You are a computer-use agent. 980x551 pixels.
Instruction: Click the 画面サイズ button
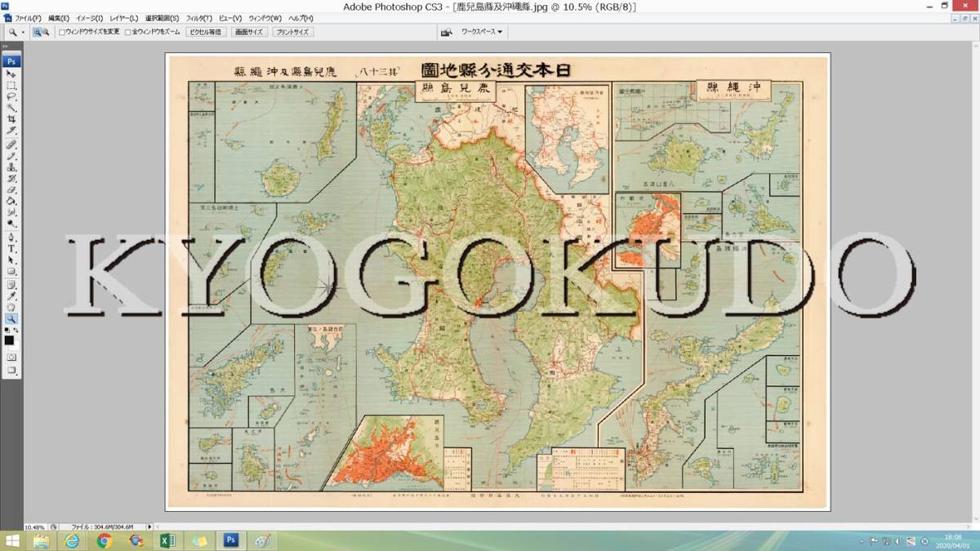[x=248, y=33]
